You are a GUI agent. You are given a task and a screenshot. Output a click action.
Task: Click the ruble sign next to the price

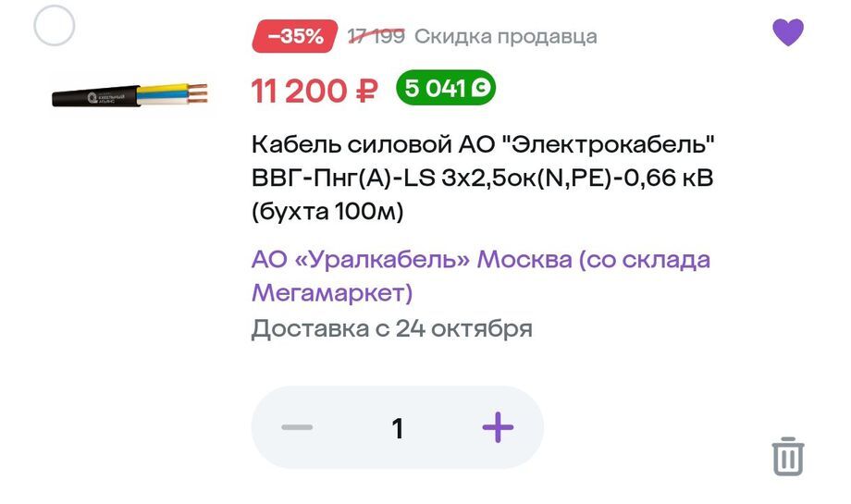coord(366,91)
